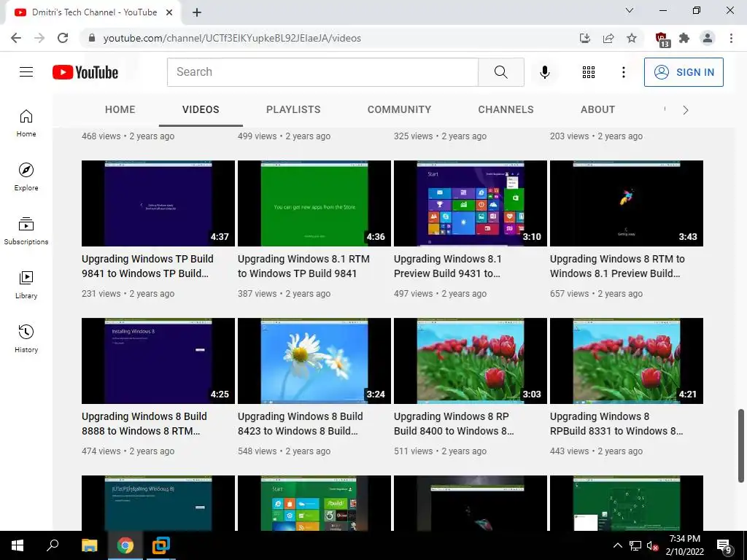Open the YouTube apps grid
This screenshot has height=560, width=747.
click(x=589, y=72)
